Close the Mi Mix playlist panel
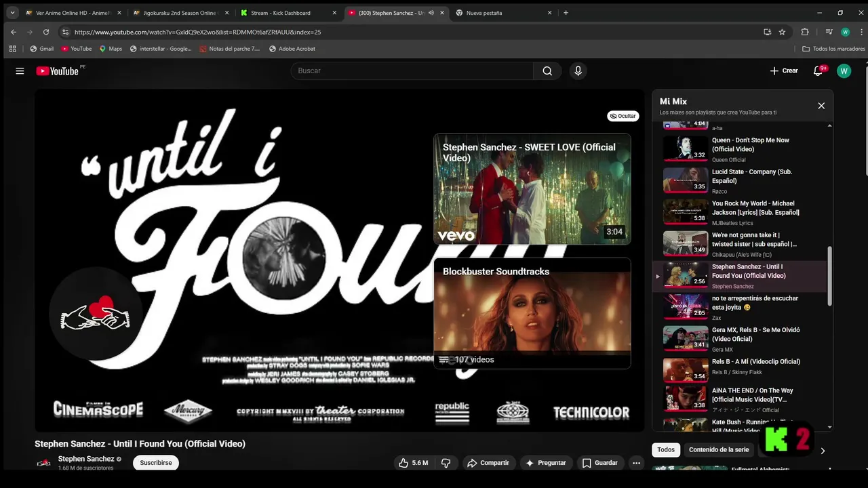The width and height of the screenshot is (868, 488). point(821,106)
